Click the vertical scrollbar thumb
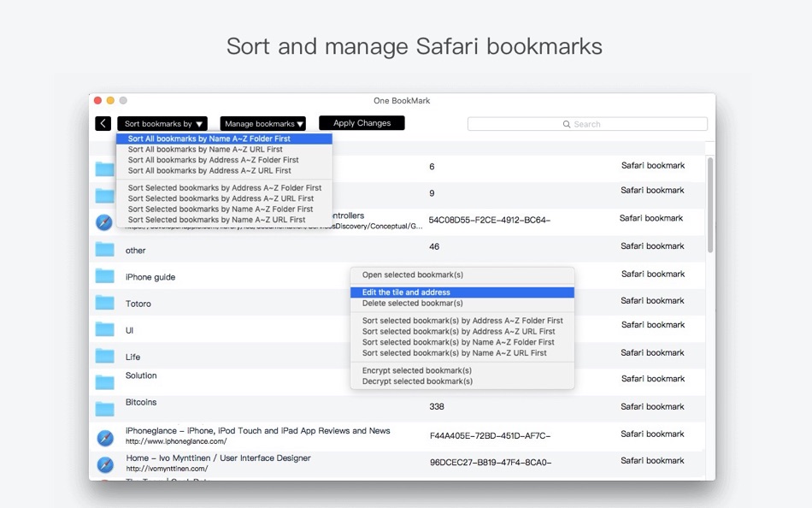 (710, 204)
